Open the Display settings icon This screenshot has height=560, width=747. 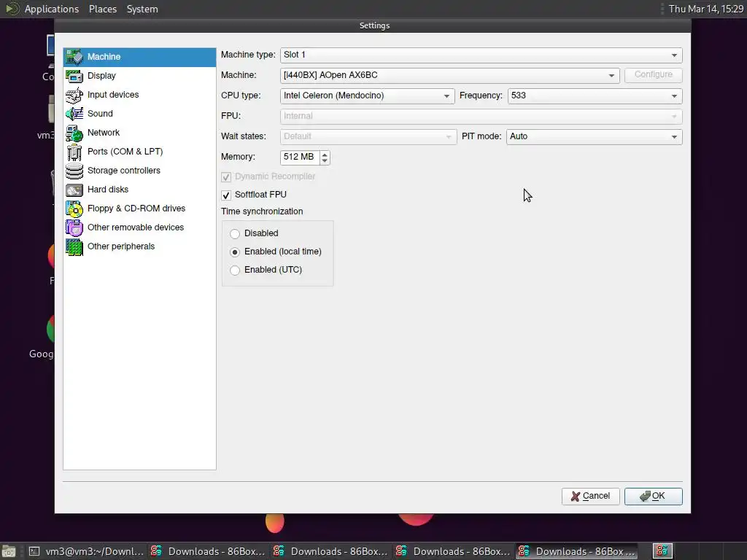74,76
